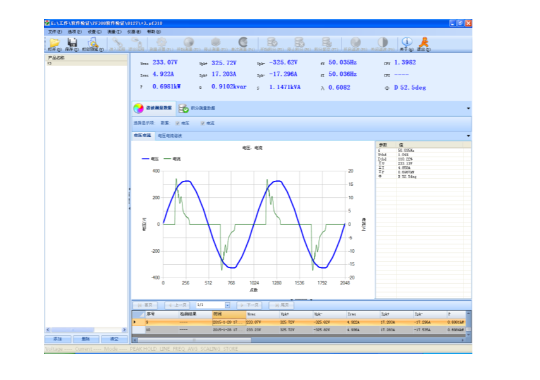This screenshot has height=380, width=540.
Task: Click the grayed sphere icon beside half-circle icon
Action: [x=355, y=42]
